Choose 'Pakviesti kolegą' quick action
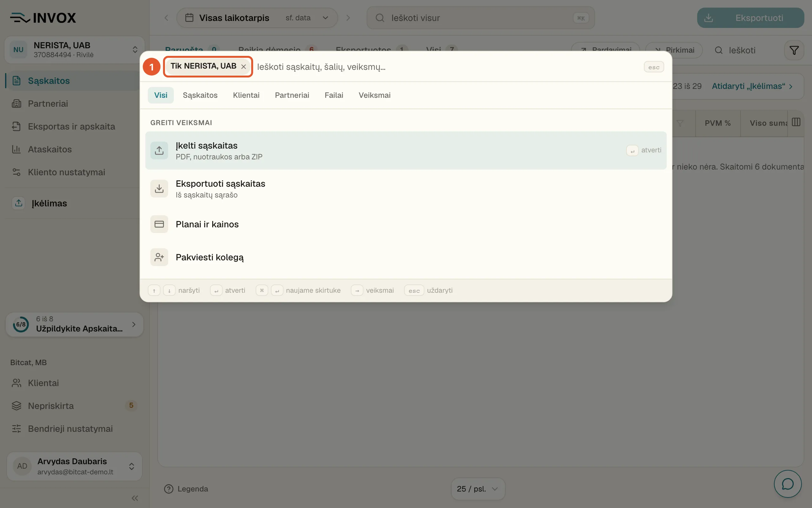 [x=406, y=257]
